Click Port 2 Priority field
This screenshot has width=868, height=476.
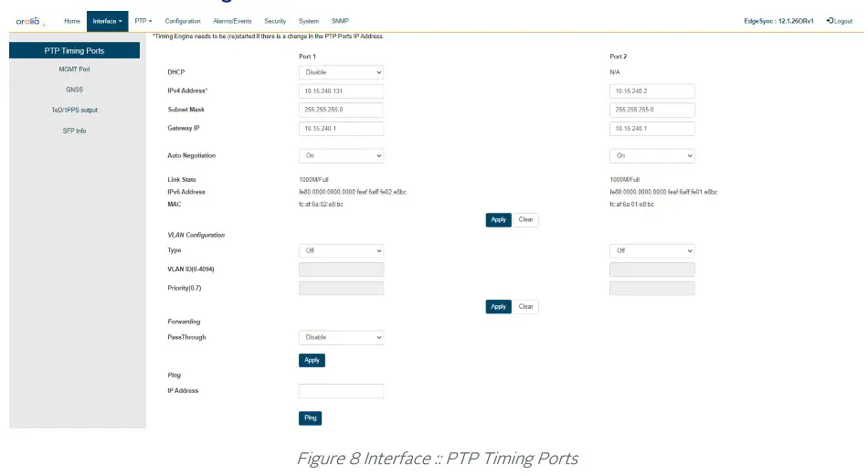(x=652, y=289)
